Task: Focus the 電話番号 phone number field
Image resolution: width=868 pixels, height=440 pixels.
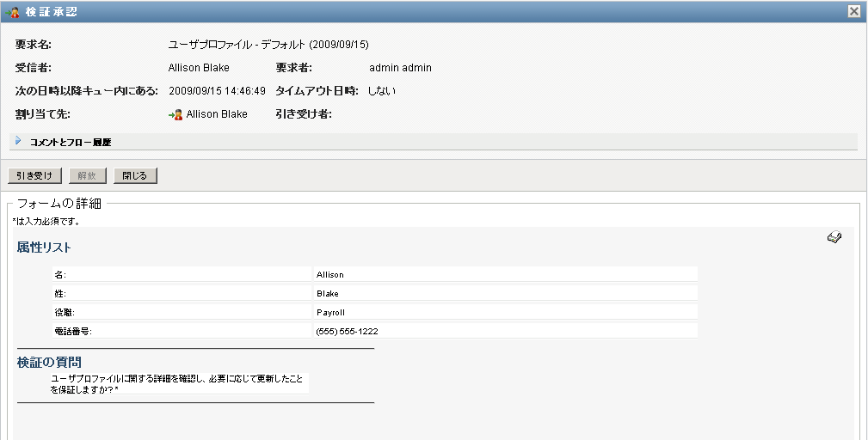Action: pos(505,332)
